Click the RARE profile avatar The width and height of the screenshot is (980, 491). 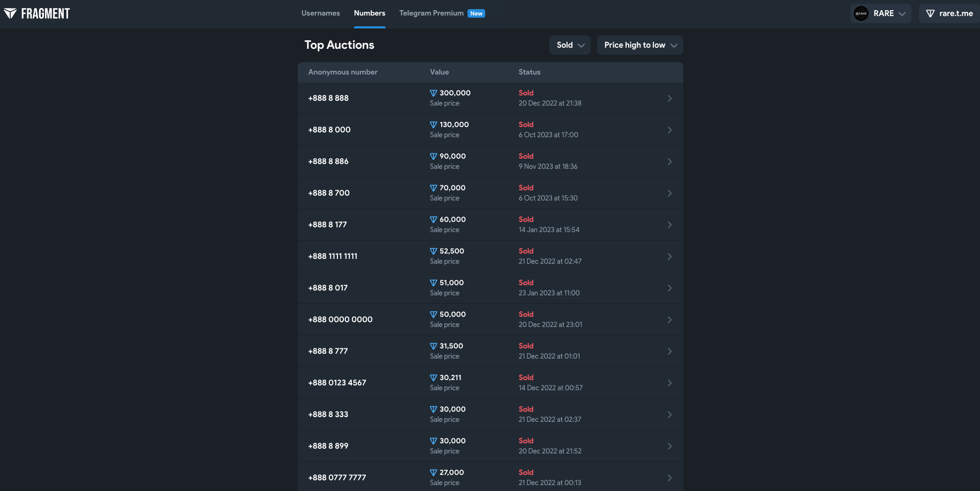pos(861,13)
